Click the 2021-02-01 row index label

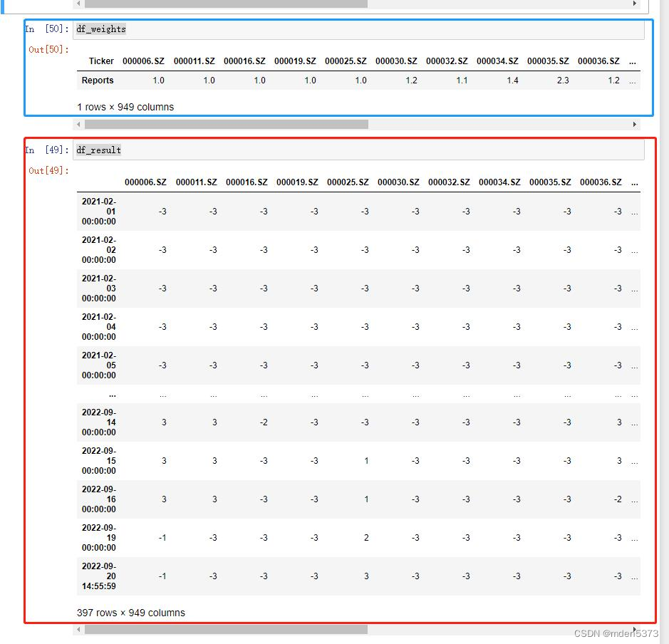99,212
